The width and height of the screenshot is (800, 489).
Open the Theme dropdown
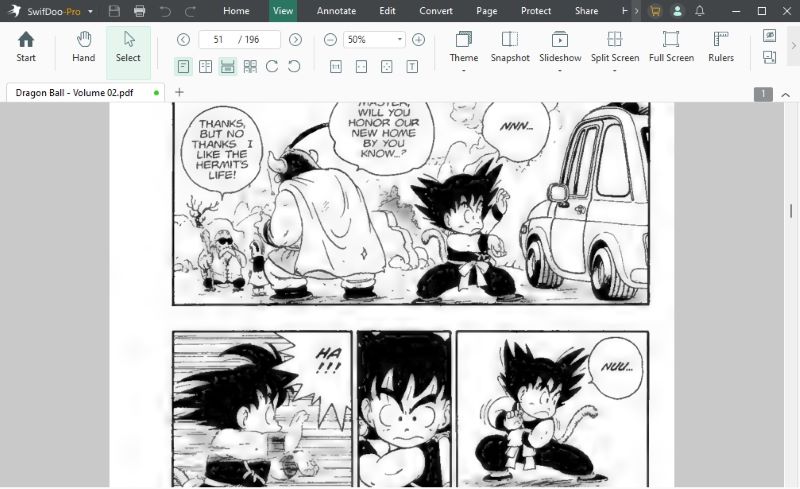pyautogui.click(x=463, y=70)
